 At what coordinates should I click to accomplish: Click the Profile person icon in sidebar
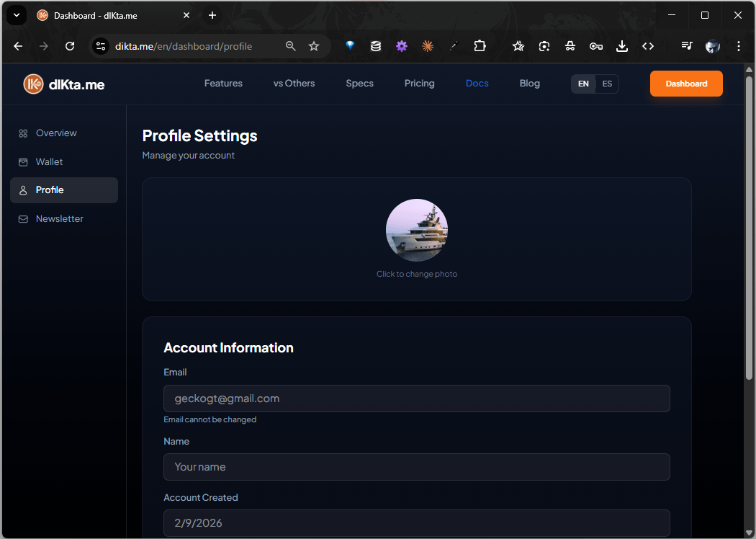coord(23,190)
